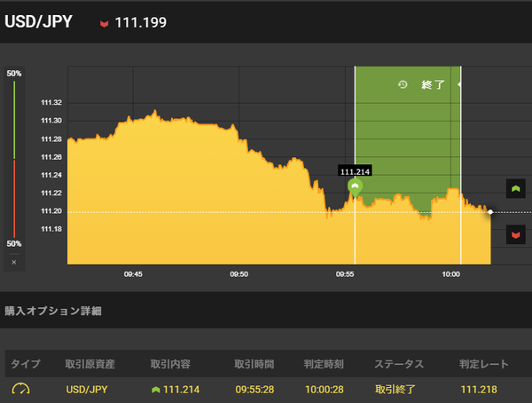The height and width of the screenshot is (403, 532).
Task: Click the 111.218 closing rate cell
Action: coord(479,390)
